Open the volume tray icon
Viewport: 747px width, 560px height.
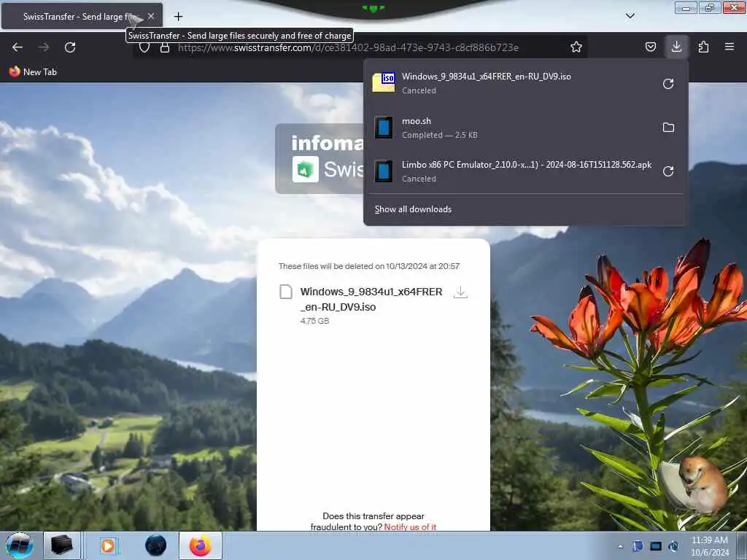click(x=673, y=546)
